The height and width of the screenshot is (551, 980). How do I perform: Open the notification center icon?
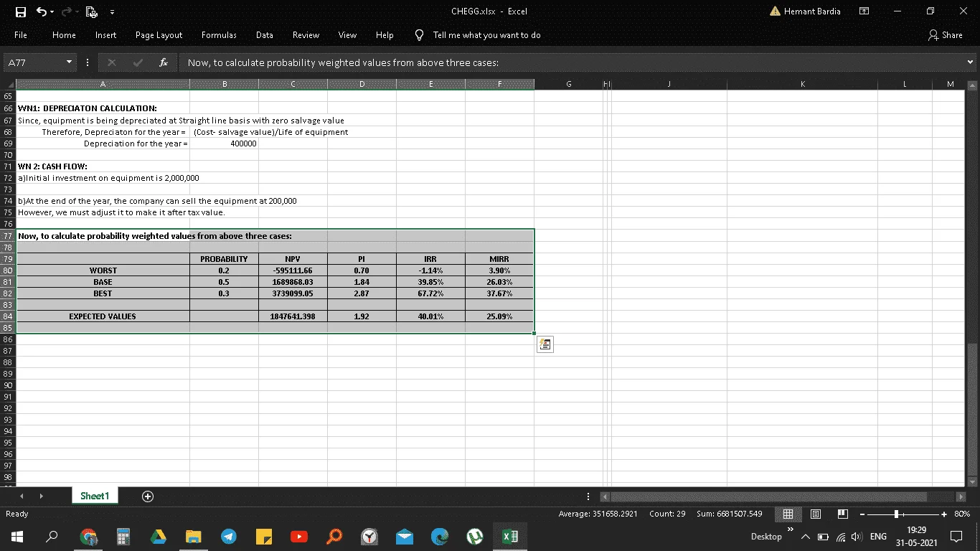click(956, 536)
